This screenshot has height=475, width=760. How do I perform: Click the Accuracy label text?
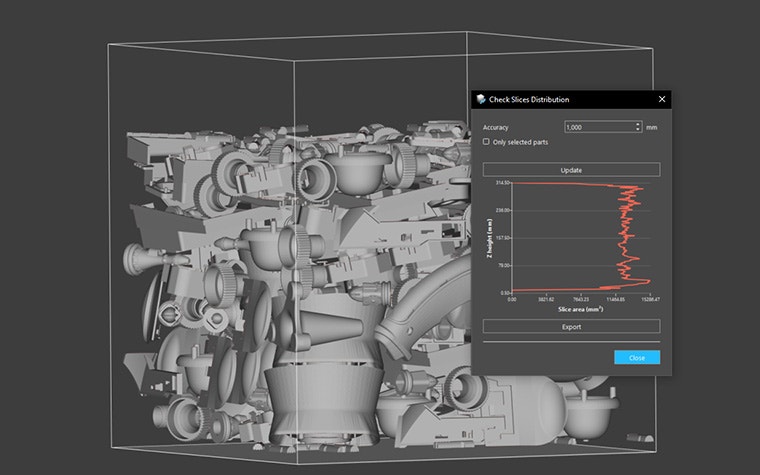coord(496,128)
